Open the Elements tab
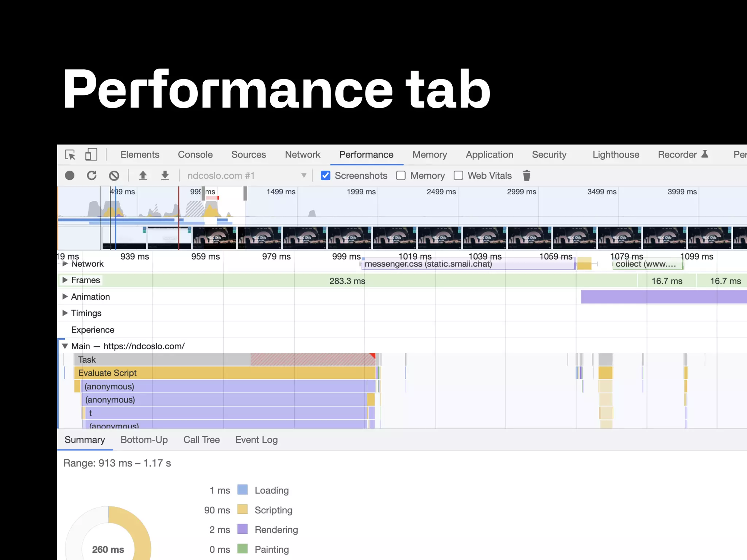 pyautogui.click(x=140, y=155)
